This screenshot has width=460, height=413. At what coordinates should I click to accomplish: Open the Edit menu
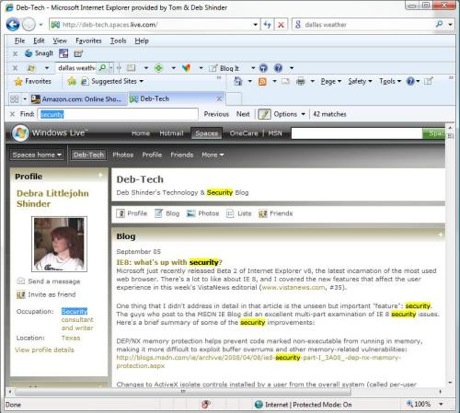point(39,41)
